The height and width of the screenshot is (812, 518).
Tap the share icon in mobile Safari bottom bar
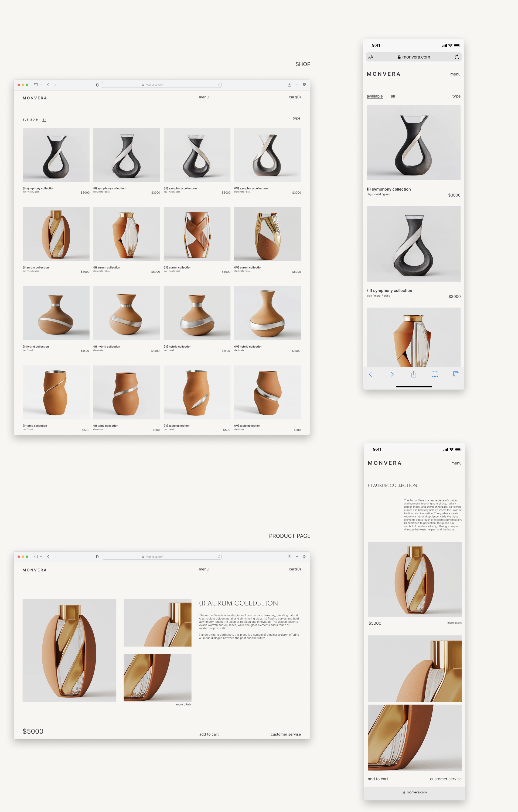[413, 374]
